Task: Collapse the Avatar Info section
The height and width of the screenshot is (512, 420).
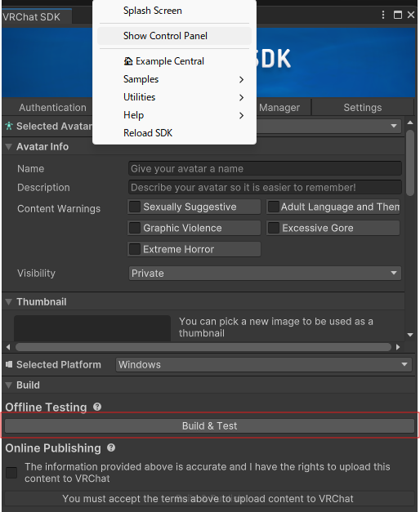Action: point(9,147)
